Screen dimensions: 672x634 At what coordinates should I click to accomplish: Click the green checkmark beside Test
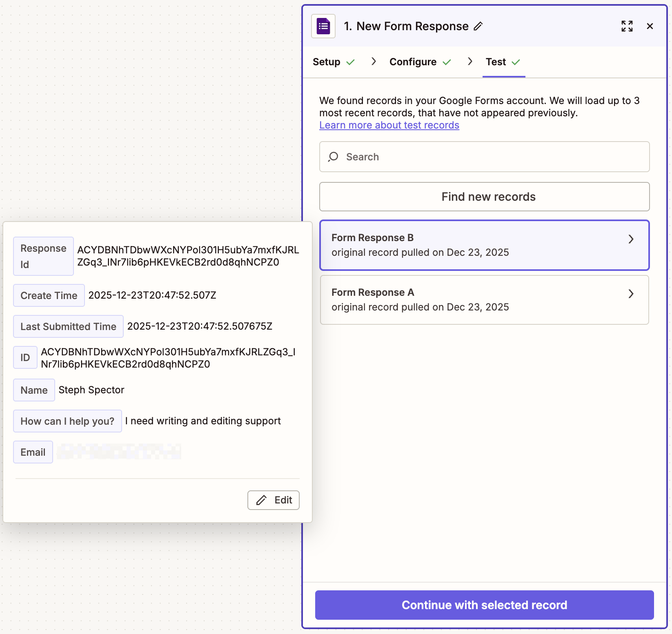(x=516, y=62)
